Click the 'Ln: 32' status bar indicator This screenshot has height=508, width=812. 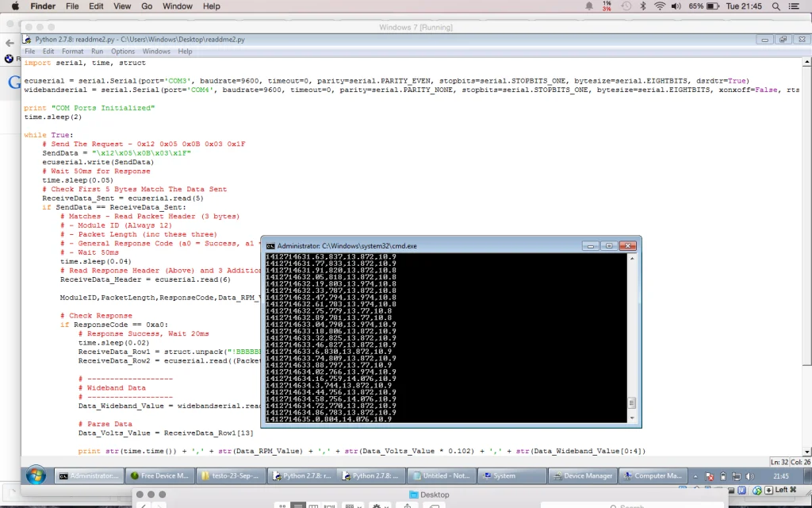tap(781, 462)
